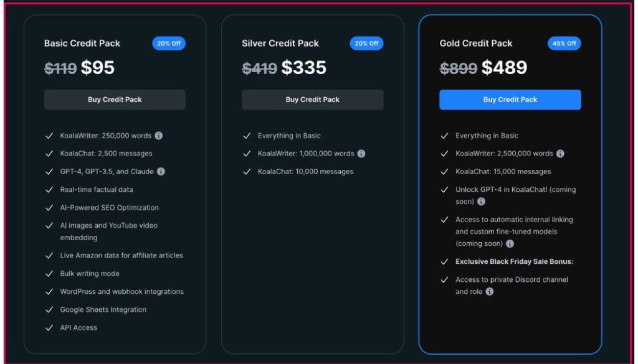Click the Exclusive Black Friday Sale Bonus text
The height and width of the screenshot is (364, 638).
click(x=514, y=262)
